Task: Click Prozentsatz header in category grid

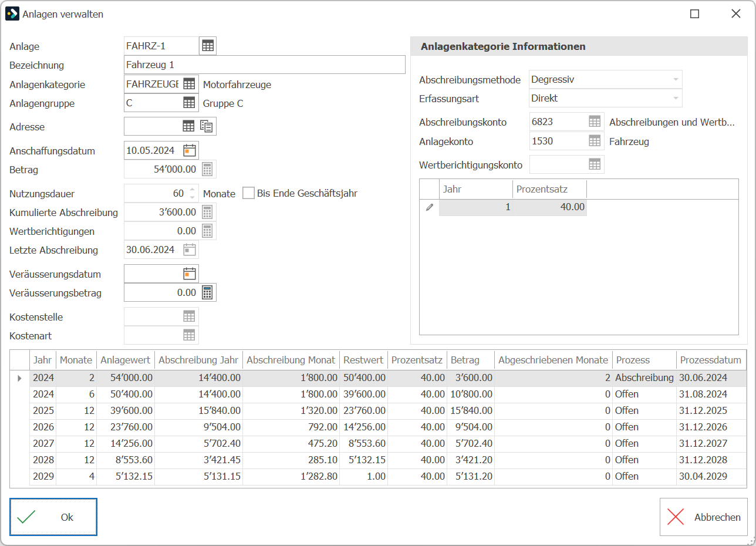Action: [550, 189]
